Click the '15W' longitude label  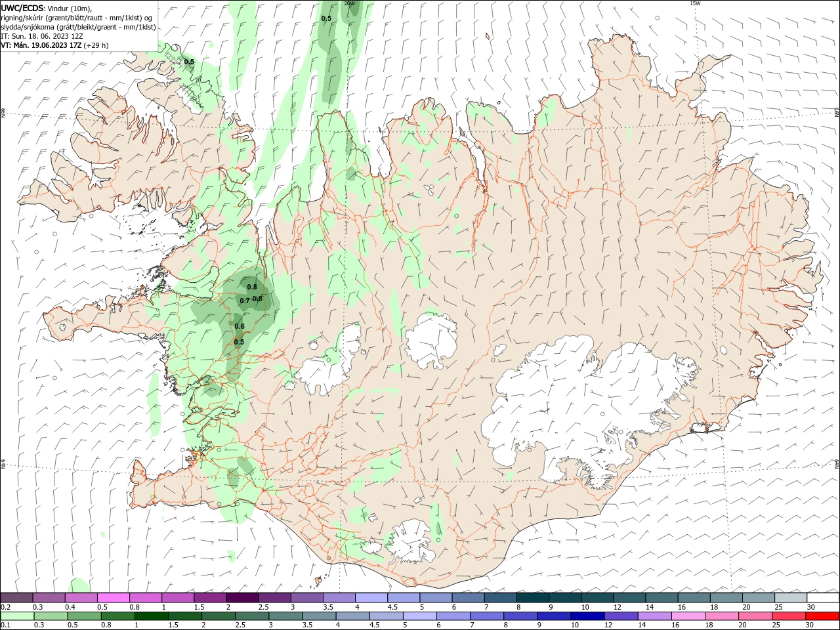click(x=695, y=3)
